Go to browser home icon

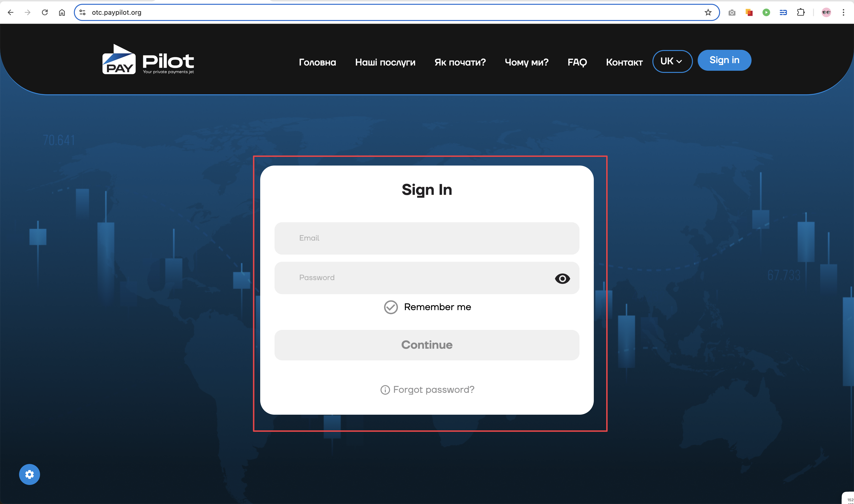point(62,13)
